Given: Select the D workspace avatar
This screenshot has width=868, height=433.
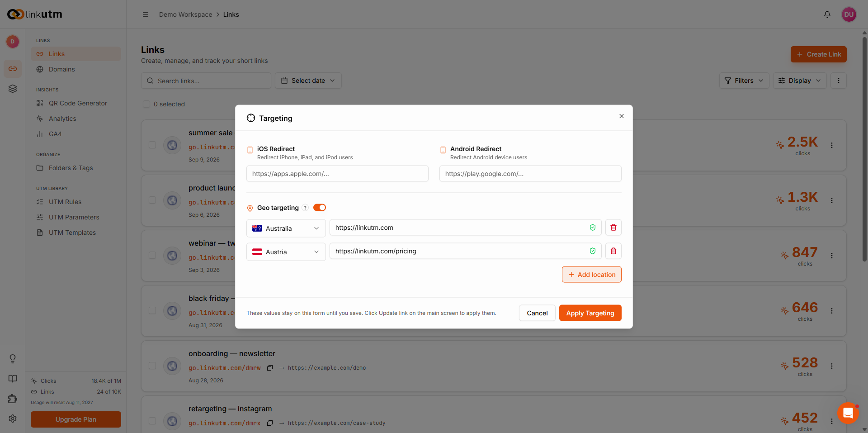Looking at the screenshot, I should pos(13,42).
